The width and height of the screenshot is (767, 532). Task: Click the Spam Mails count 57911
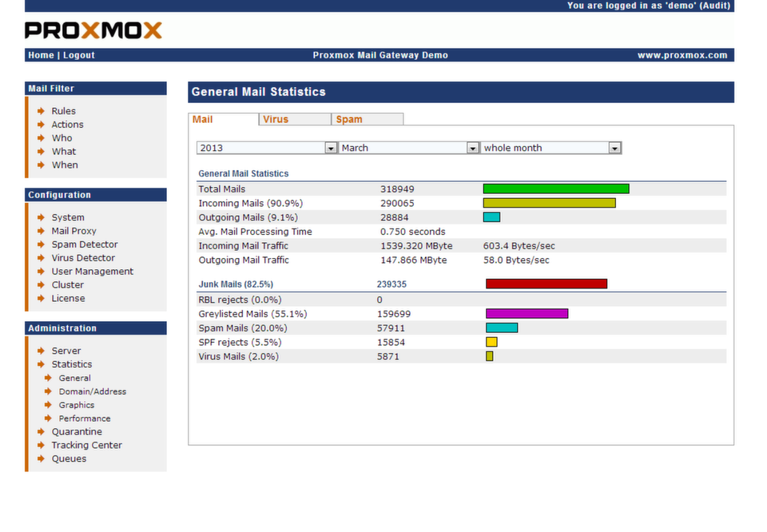point(391,328)
